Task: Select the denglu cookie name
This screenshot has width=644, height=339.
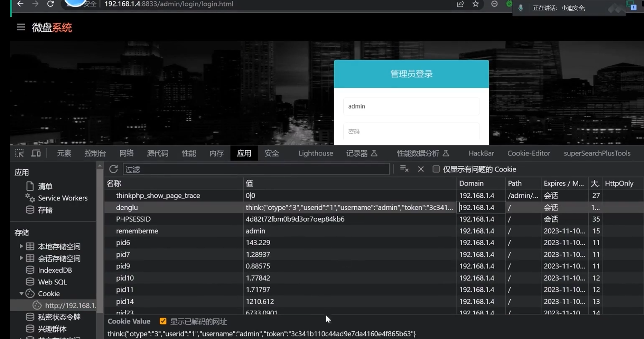Action: click(127, 207)
